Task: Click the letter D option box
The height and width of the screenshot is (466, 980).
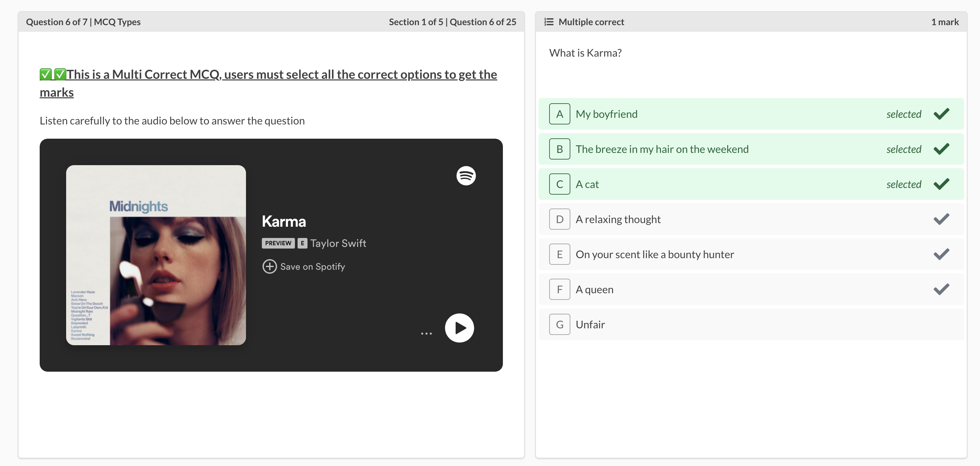Action: tap(559, 219)
